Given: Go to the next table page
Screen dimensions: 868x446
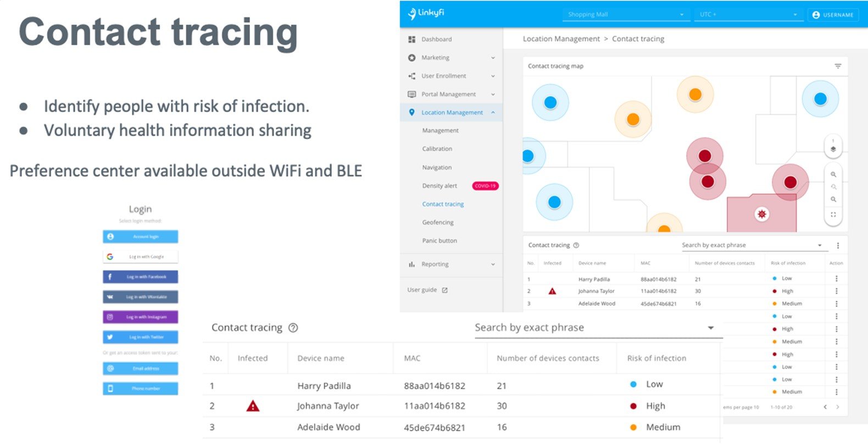Looking at the screenshot, I should tap(837, 407).
